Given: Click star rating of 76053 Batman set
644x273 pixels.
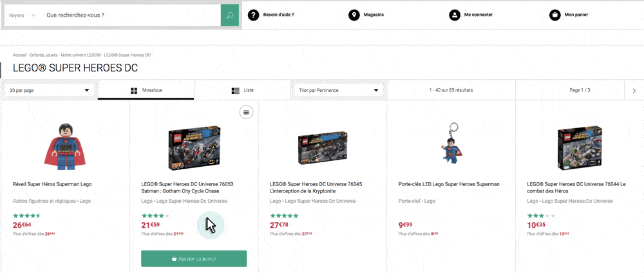Looking at the screenshot, I should (155, 216).
